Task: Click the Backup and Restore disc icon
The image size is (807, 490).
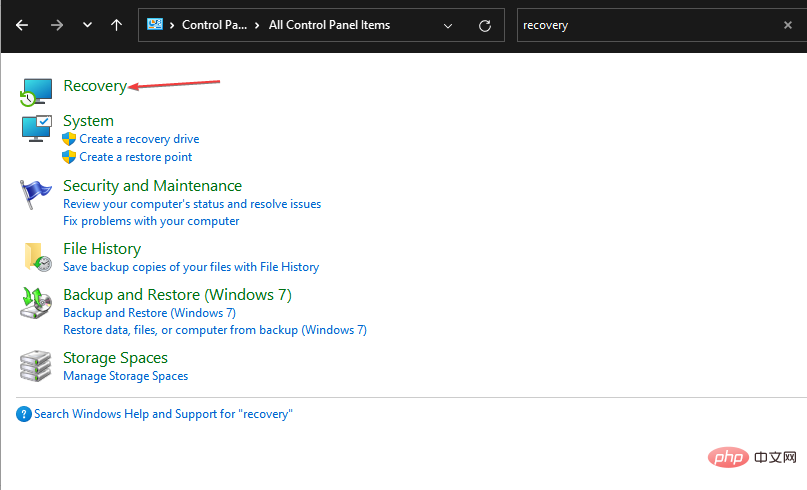Action: click(36, 303)
